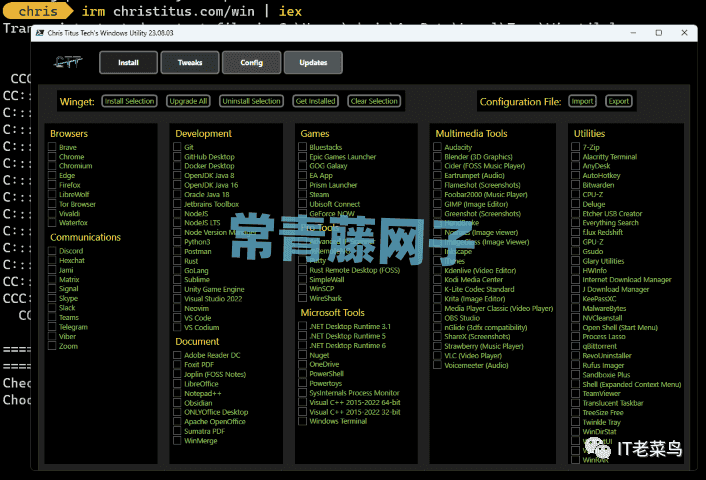
Task: Tick the Telegram checkbox
Action: click(x=52, y=326)
